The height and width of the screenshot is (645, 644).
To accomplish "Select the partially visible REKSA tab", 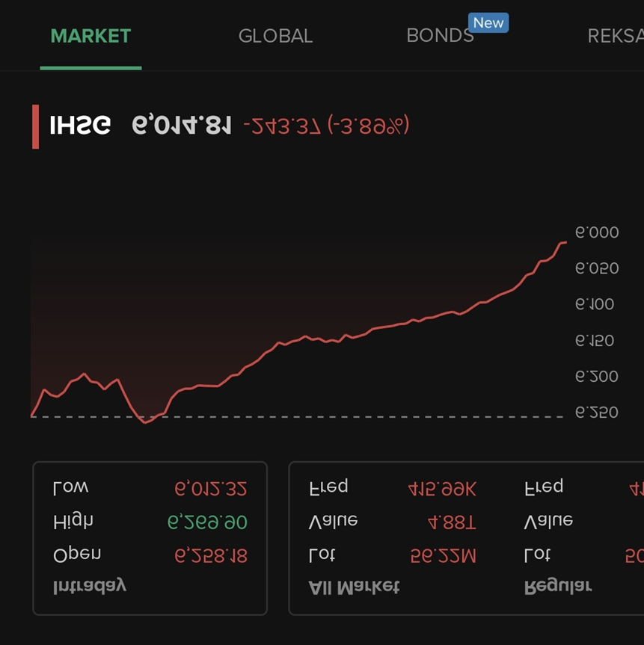I will point(615,36).
